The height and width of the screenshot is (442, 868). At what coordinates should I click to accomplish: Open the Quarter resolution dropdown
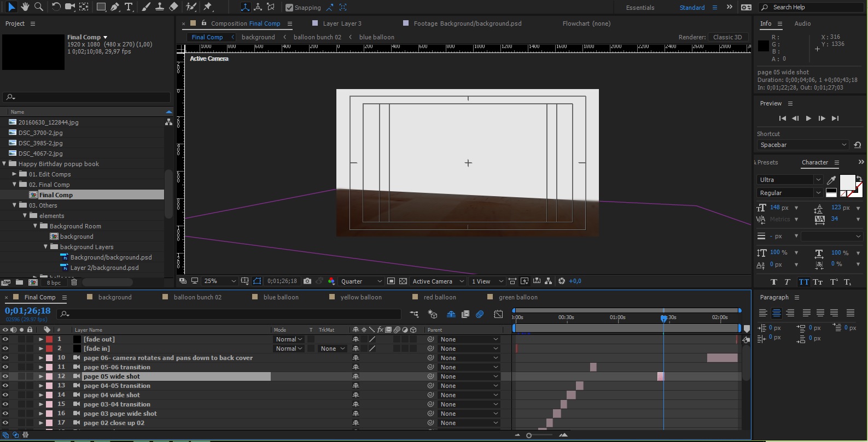coord(362,281)
